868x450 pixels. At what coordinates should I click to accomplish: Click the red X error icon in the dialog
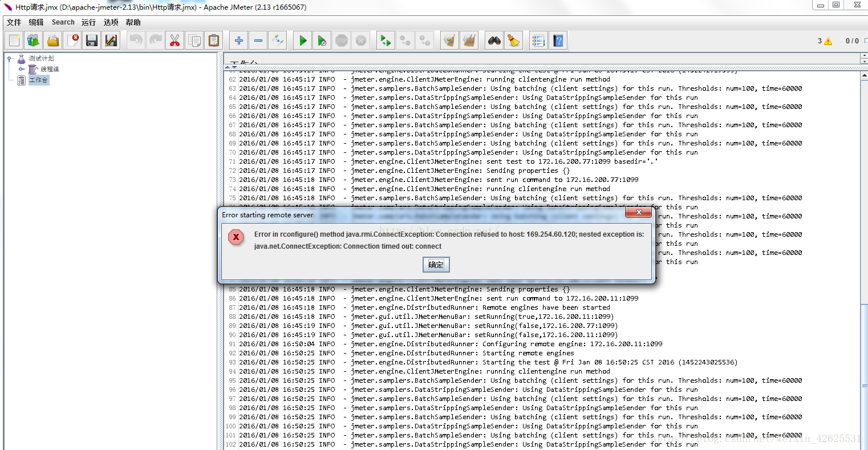[236, 237]
